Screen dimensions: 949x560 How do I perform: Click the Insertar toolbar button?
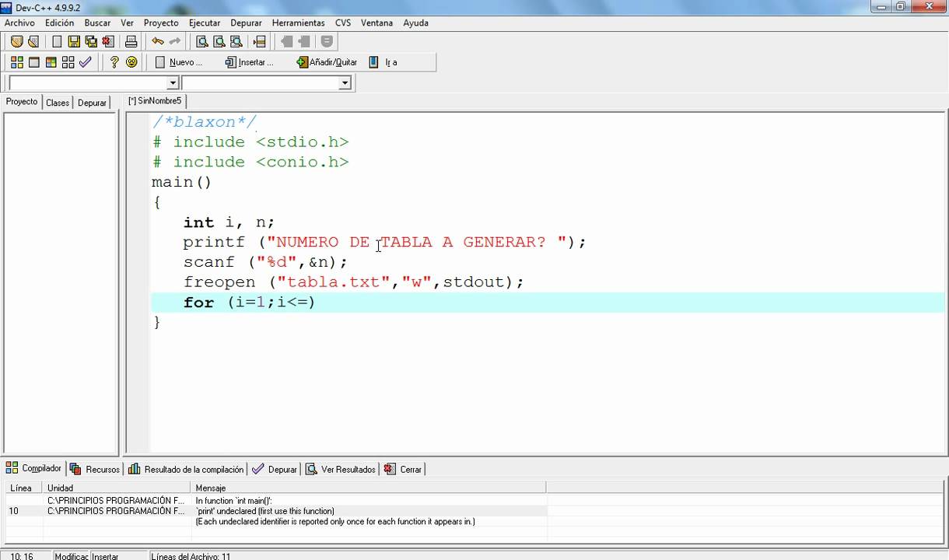250,62
